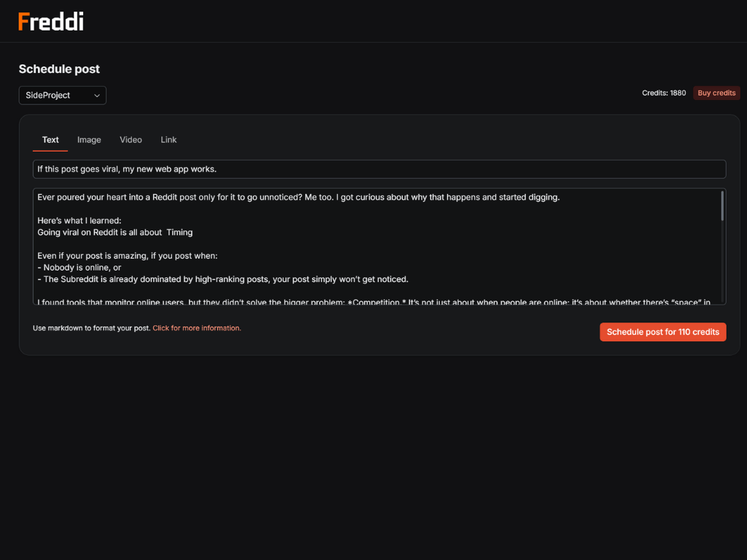
Task: Click the Schedule post page heading
Action: tap(59, 69)
